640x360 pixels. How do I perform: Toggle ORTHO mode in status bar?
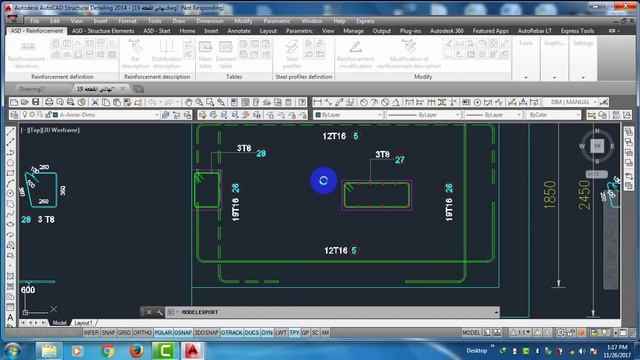[x=142, y=333]
